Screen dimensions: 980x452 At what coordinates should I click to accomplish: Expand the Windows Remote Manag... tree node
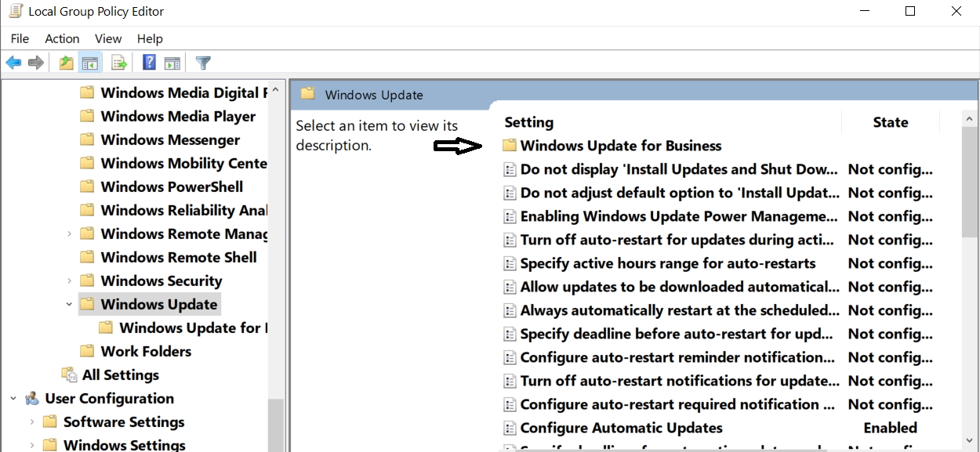69,233
